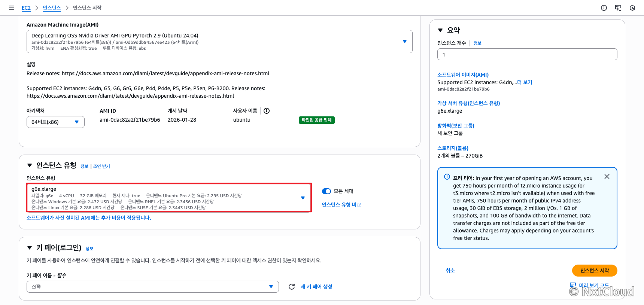Click AMI ID value ami-0dac82a2f21be79b6
The height and width of the screenshot is (305, 644).
[130, 120]
